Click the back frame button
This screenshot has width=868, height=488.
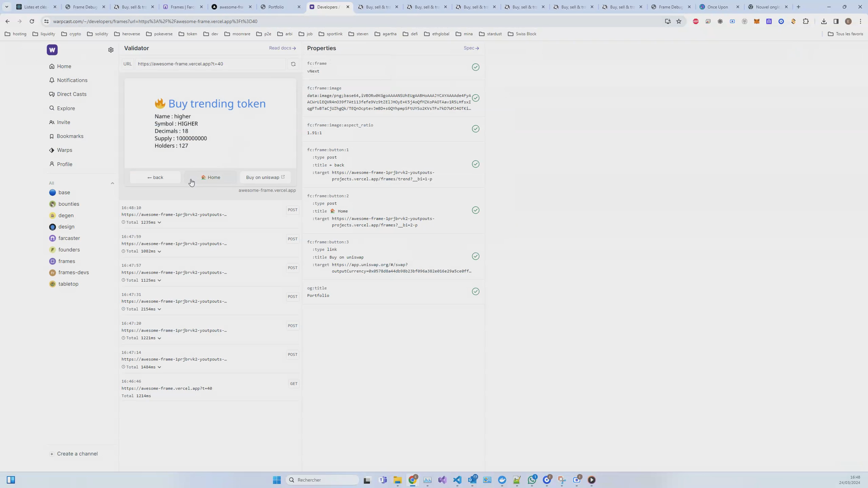155,177
